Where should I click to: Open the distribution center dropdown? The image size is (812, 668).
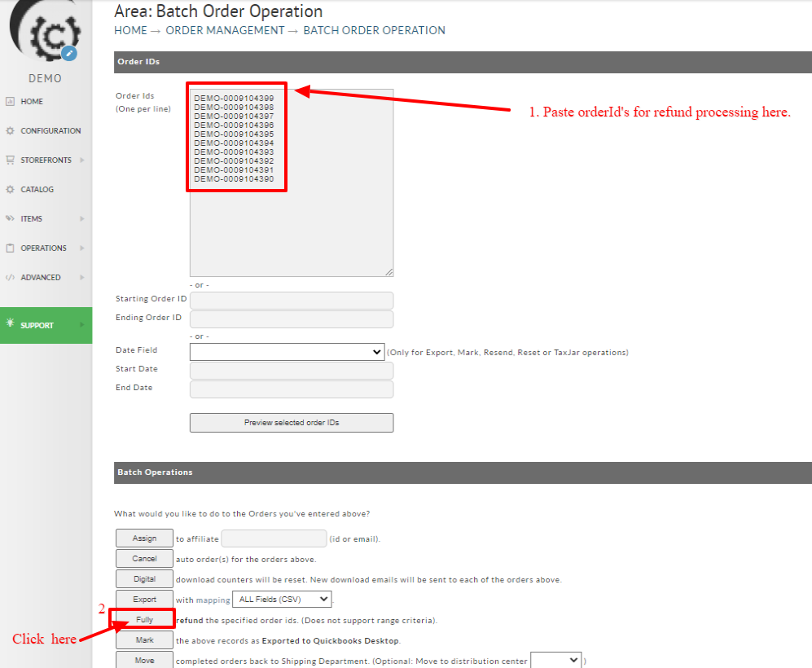click(x=555, y=660)
